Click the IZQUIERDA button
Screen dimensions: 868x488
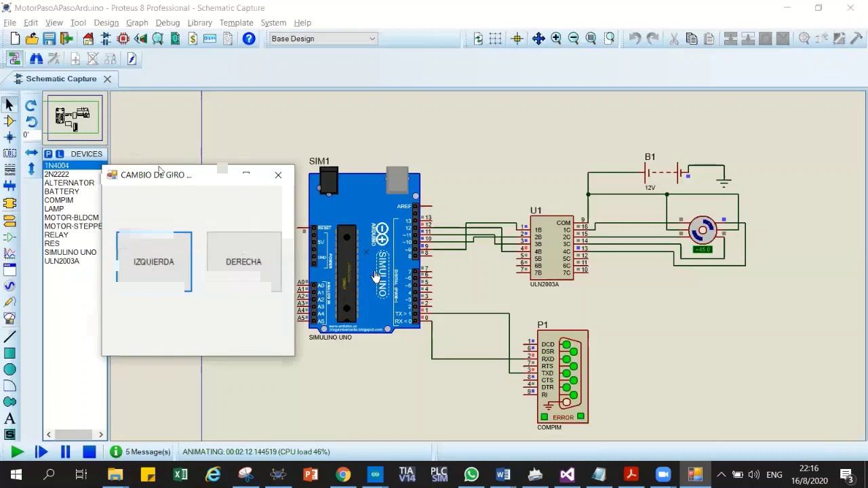point(154,262)
